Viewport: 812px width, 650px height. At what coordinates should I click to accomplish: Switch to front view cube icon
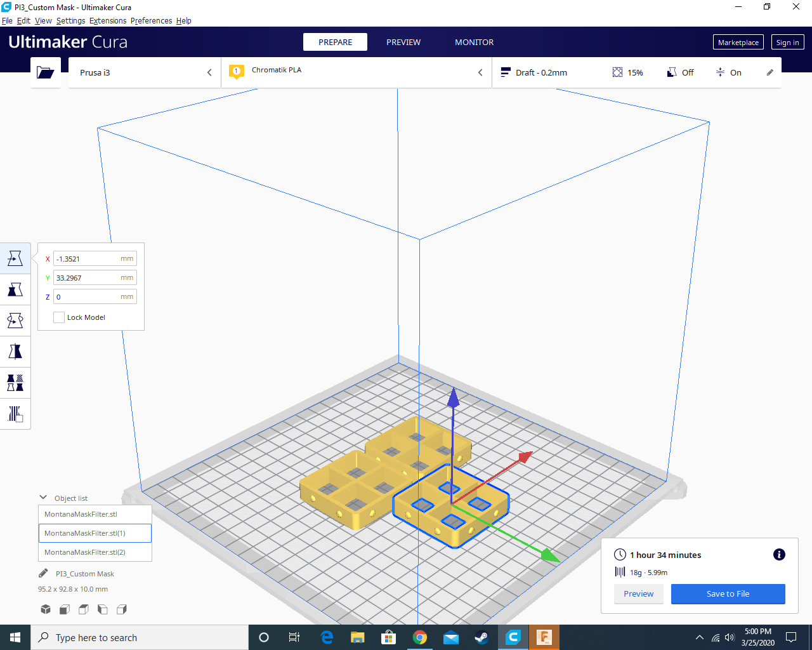coord(65,609)
